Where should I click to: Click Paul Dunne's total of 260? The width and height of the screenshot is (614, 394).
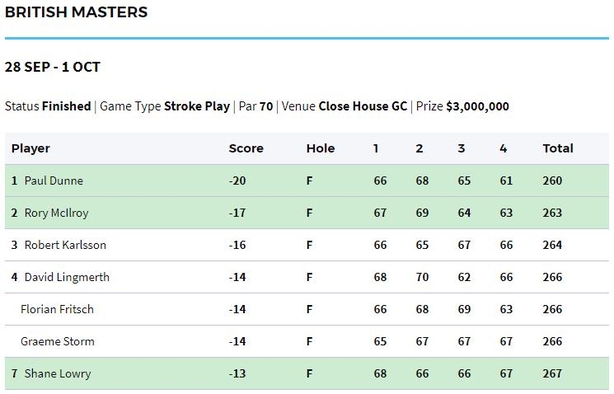tap(552, 181)
